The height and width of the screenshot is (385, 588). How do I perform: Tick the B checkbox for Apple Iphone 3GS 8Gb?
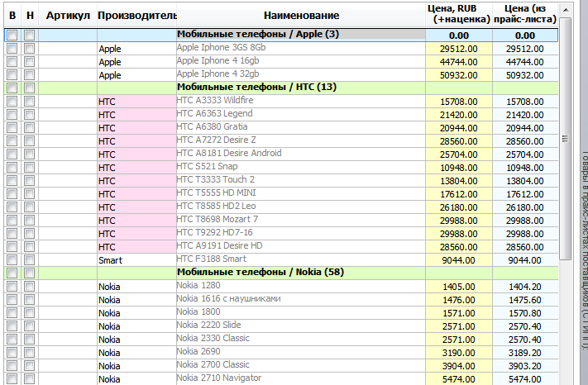coord(12,49)
